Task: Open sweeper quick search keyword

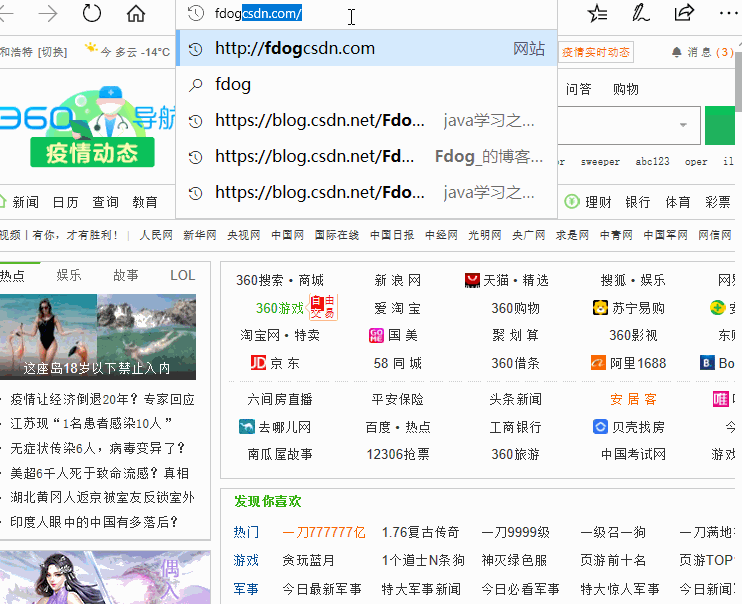Action: [x=600, y=162]
